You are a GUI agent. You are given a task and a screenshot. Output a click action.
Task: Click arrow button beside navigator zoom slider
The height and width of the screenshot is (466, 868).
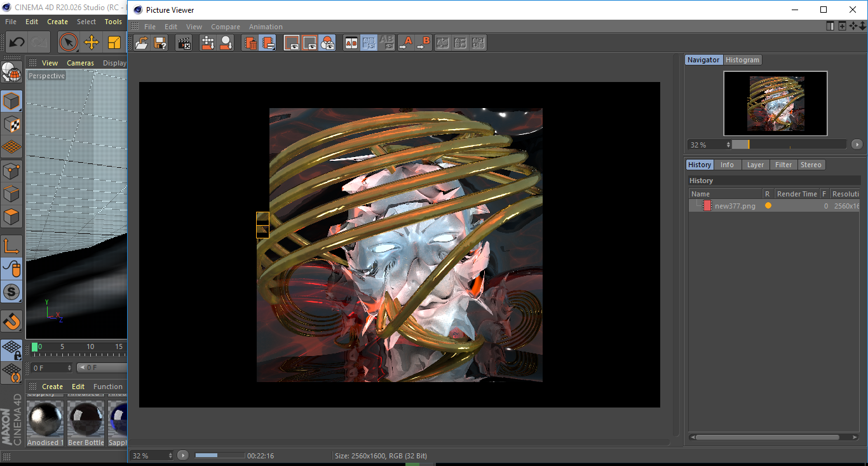857,145
